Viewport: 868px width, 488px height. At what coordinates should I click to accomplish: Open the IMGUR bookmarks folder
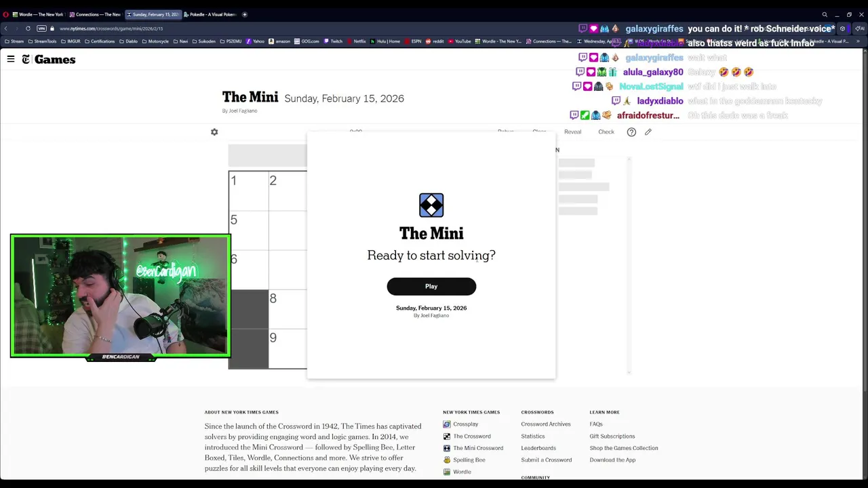(x=71, y=41)
